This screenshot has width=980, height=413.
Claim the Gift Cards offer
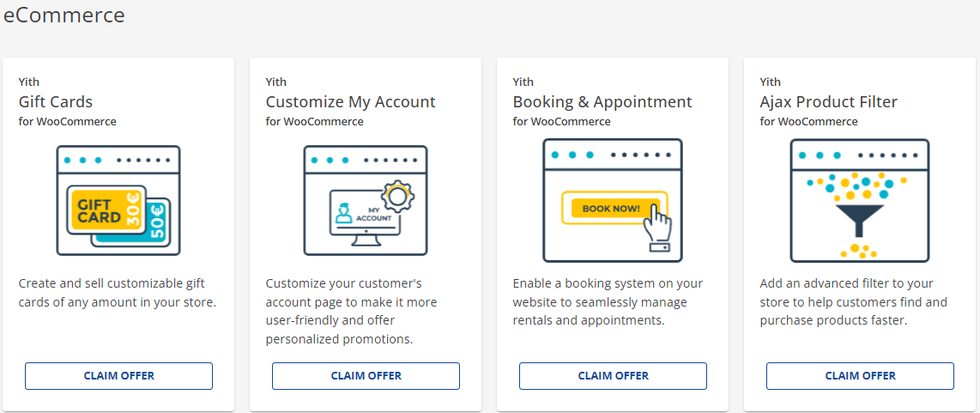click(x=118, y=376)
